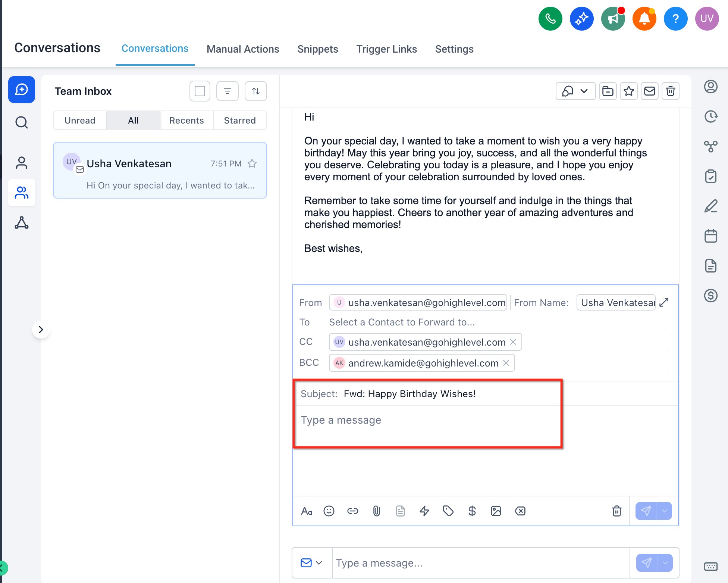Delete conversation with top trash icon
Screen dimensions: 728x583
pos(670,91)
